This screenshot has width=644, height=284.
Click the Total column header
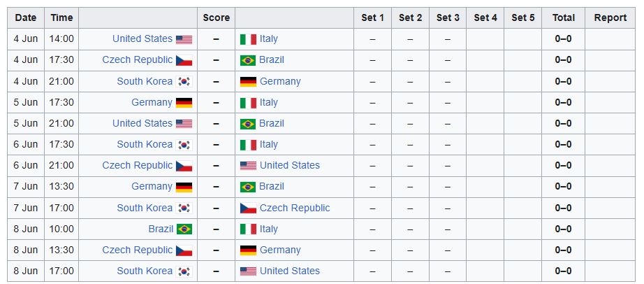click(x=563, y=17)
